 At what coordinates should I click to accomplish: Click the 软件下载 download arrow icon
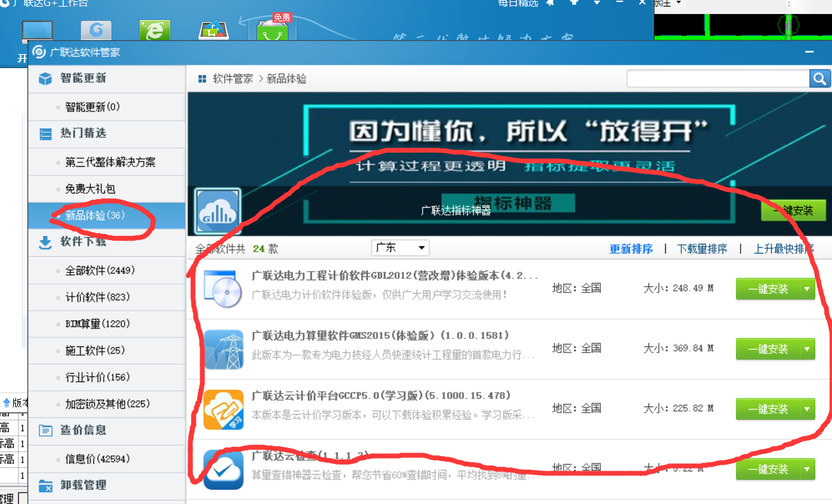45,242
